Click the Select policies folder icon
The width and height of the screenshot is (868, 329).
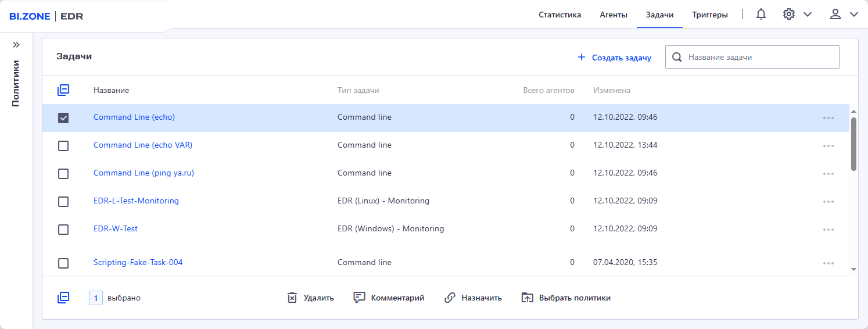pyautogui.click(x=527, y=298)
